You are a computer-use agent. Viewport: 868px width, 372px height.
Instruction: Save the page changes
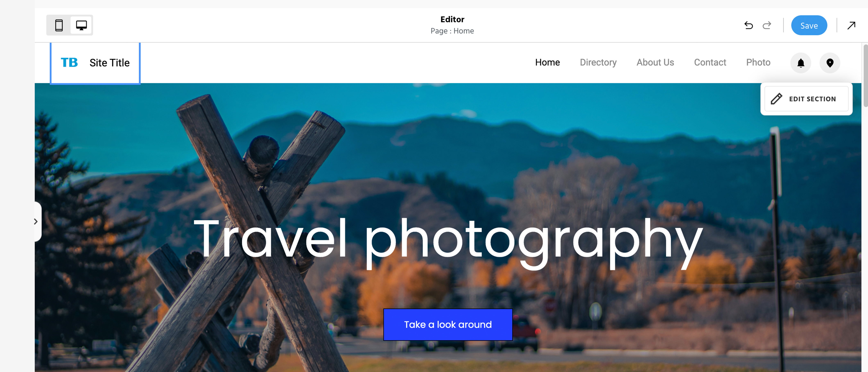click(x=809, y=25)
